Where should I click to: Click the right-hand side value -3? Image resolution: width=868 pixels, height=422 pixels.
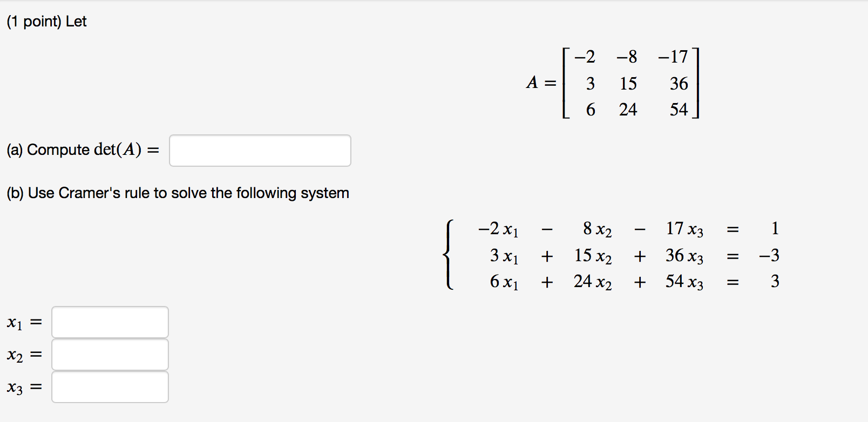[770, 256]
